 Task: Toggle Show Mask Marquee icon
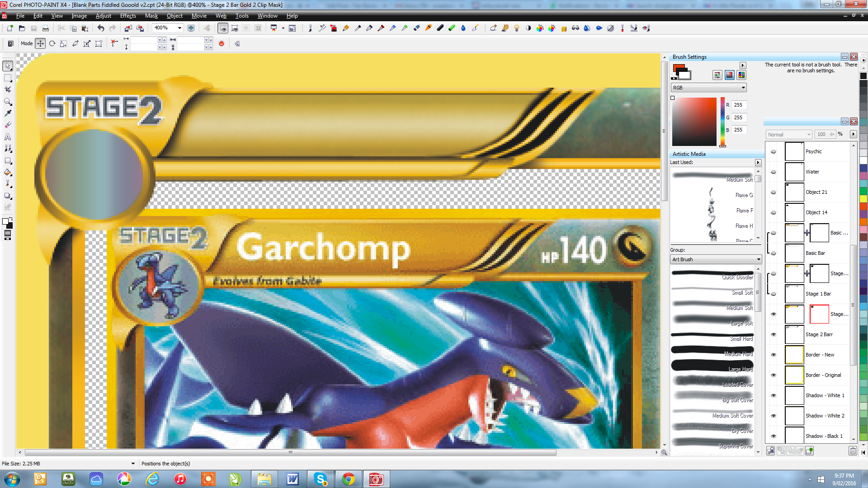223,28
